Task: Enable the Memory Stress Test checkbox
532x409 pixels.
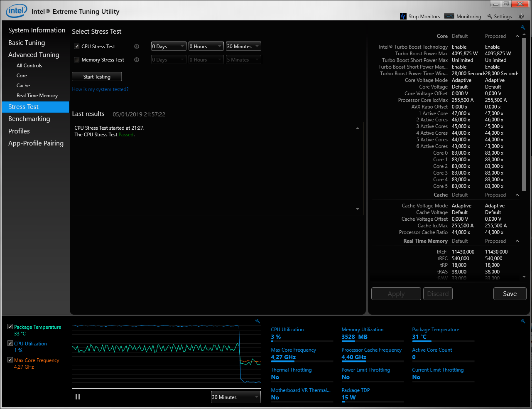Action: click(77, 60)
